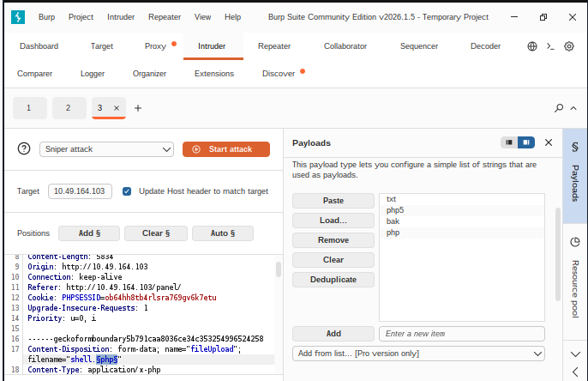The image size is (588, 381).
Task: Open the Payloads side panel icon
Action: click(x=575, y=167)
